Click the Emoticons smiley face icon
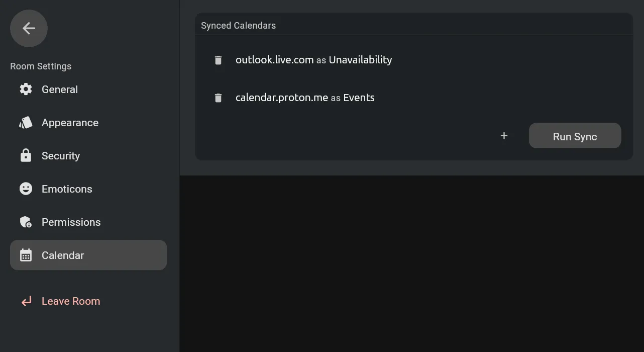This screenshot has height=352, width=644. 26,189
